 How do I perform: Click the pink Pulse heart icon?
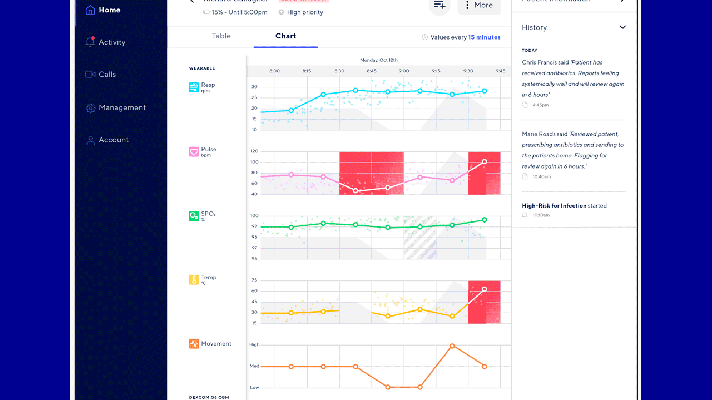click(x=194, y=152)
